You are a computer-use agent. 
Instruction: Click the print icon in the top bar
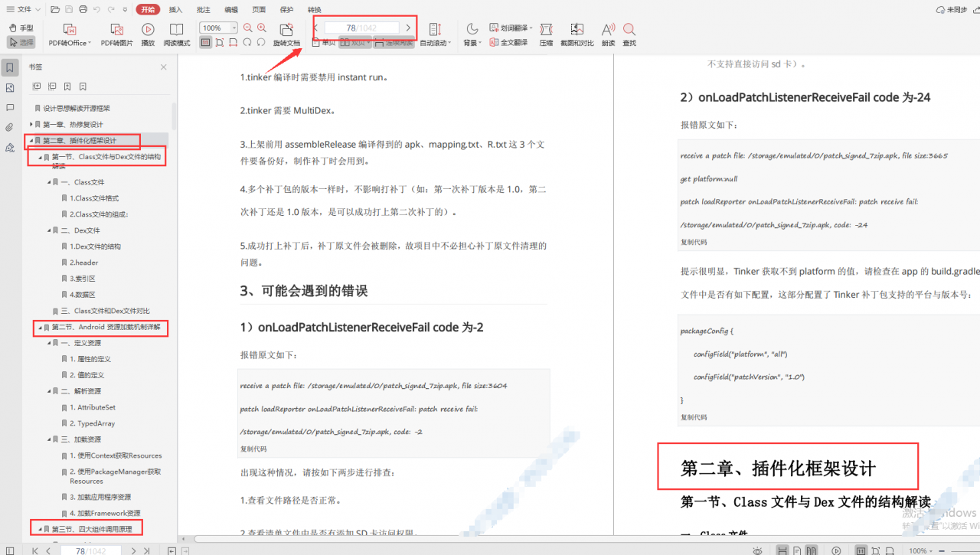pos(83,9)
